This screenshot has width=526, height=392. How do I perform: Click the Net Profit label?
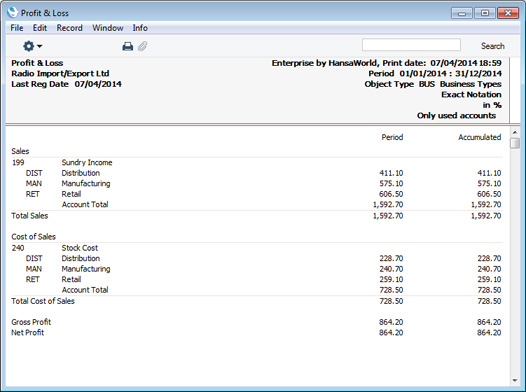(28, 333)
